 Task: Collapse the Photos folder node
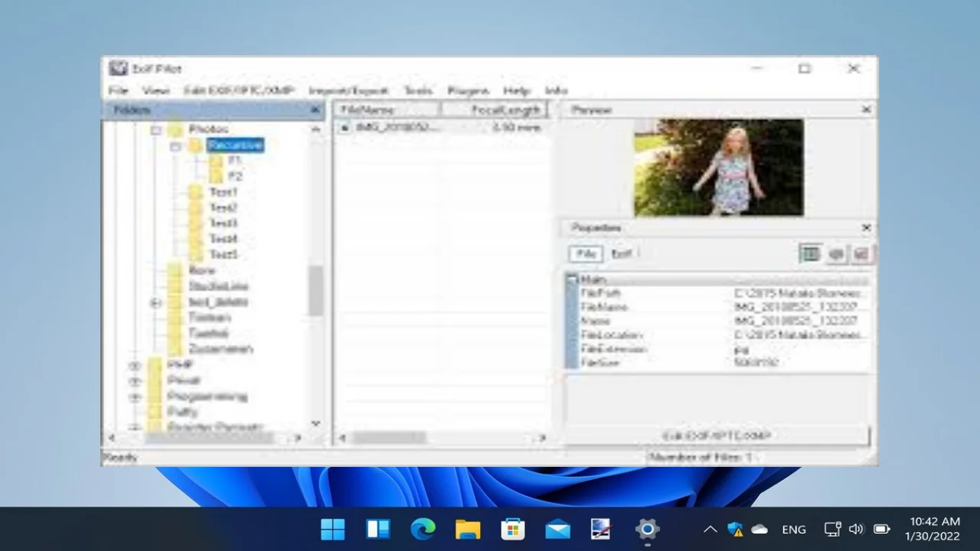click(156, 130)
